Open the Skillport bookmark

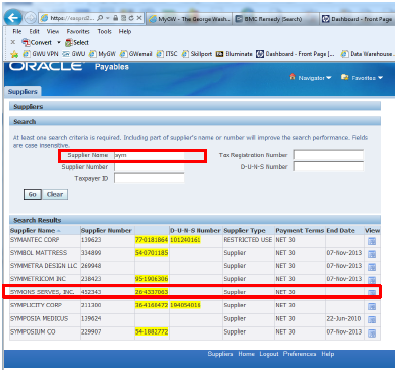[197, 54]
